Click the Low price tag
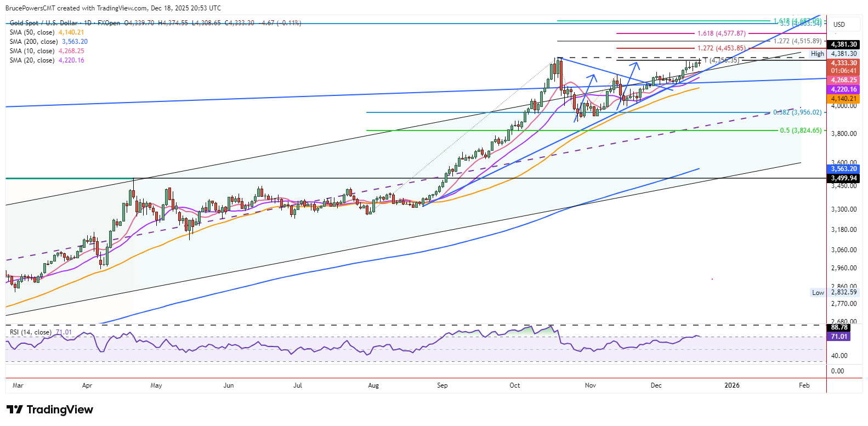Image resolution: width=868 pixels, height=426 pixels. pos(818,292)
